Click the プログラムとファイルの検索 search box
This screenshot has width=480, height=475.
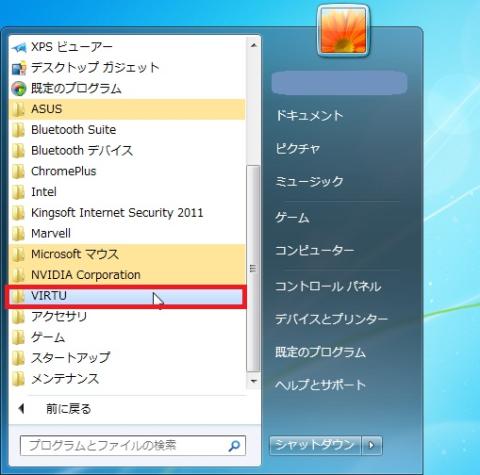[x=133, y=445]
